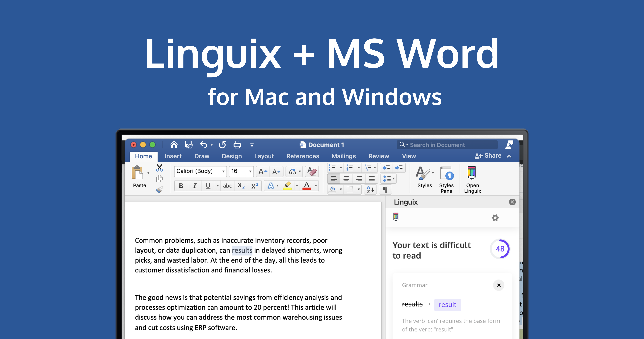Open the underline style dropdown arrow
This screenshot has width=644, height=339.
click(x=218, y=186)
